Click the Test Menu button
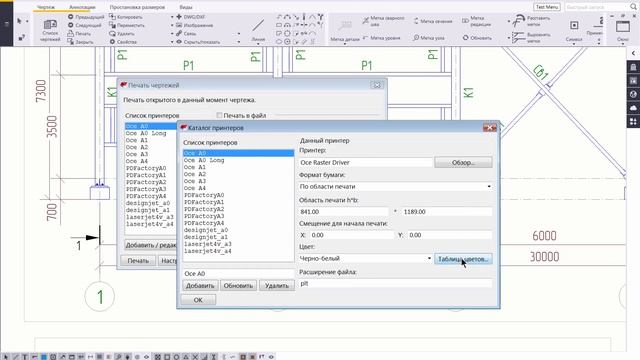Viewport: 640px width, 360px height. [x=547, y=7]
